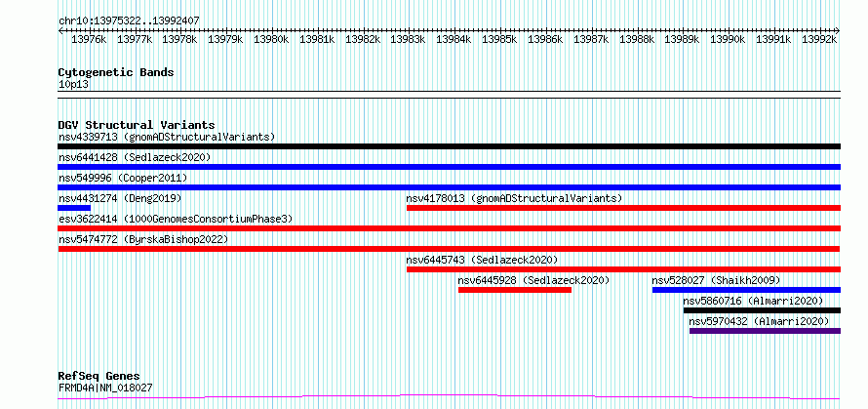Screen dimensions: 868x409
Task: Open the nsv4178013 (gnomADStructuralVariants) label
Action: point(514,198)
